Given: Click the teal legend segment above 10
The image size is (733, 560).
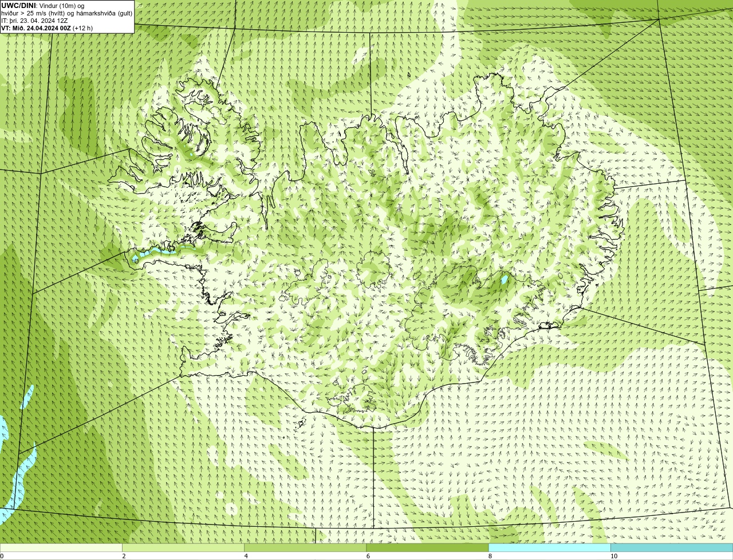Looking at the screenshot, I should tap(672, 548).
